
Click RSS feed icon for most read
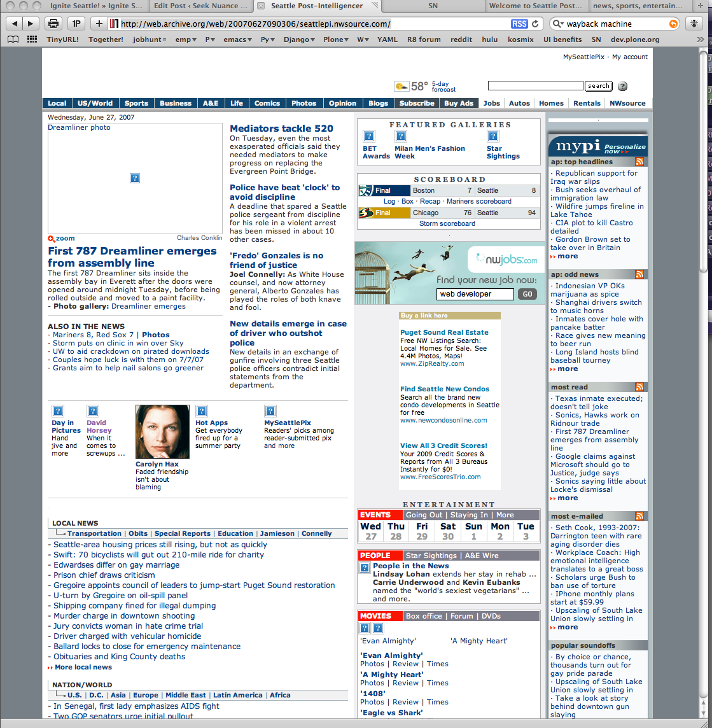point(639,387)
